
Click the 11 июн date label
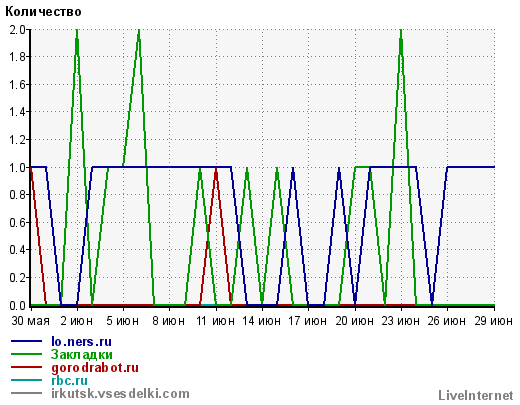coord(215,321)
